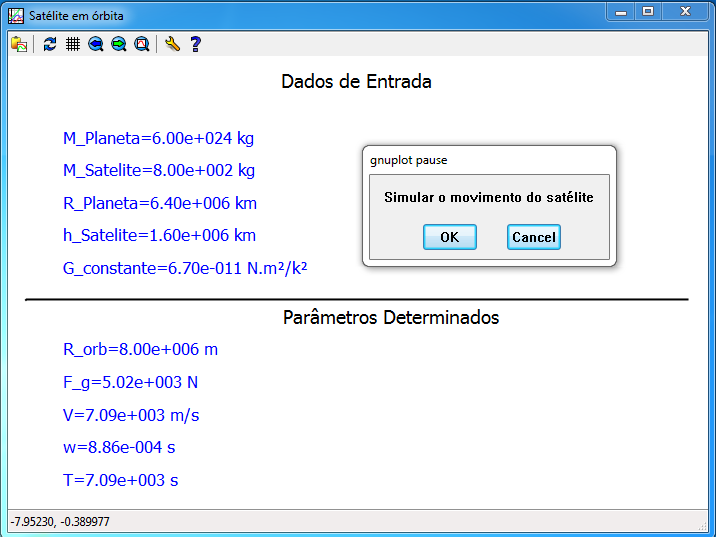
Task: Click the V=7.09e+003 m/s value
Action: tap(131, 415)
